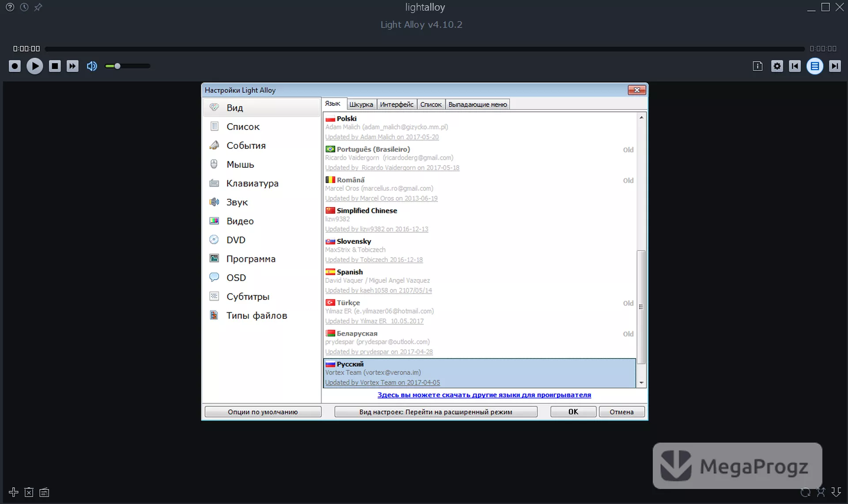Select Türkçe language entry
Image resolution: width=848 pixels, height=504 pixels.
pos(480,312)
